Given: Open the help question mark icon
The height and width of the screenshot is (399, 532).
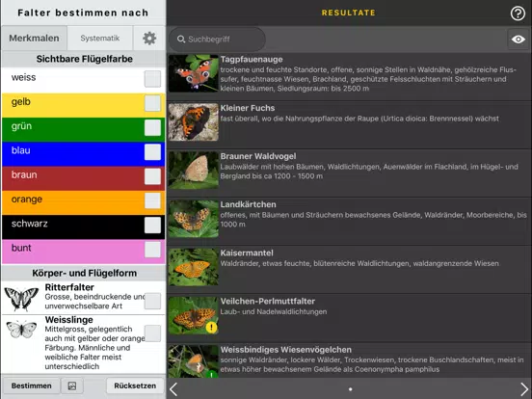Looking at the screenshot, I should [518, 13].
